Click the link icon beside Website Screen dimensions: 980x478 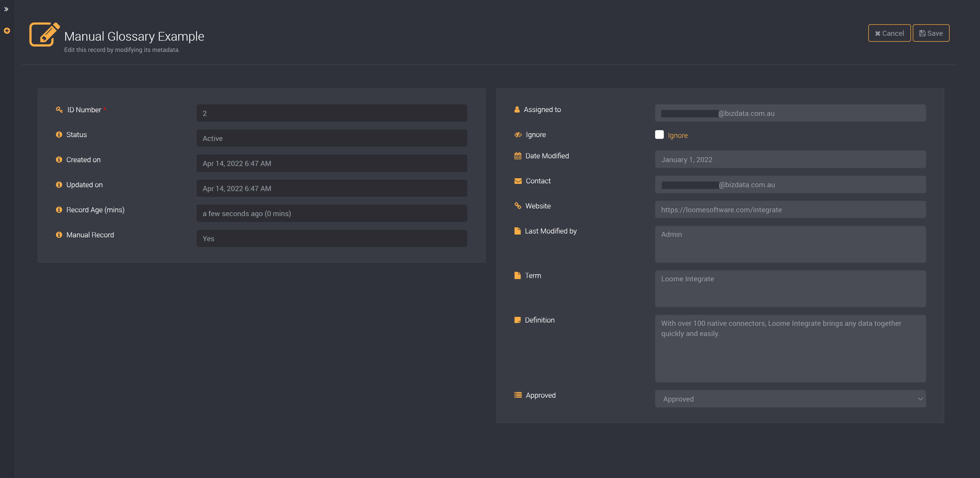[518, 206]
